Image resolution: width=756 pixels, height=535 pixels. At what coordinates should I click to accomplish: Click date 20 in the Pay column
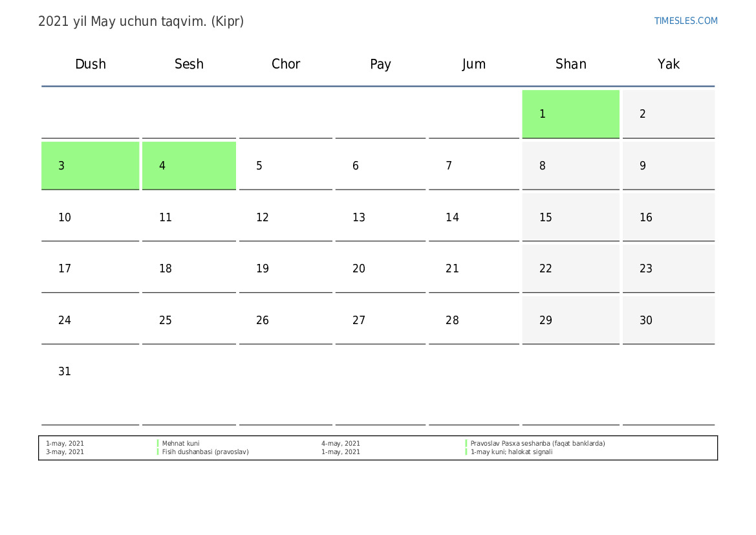click(359, 268)
